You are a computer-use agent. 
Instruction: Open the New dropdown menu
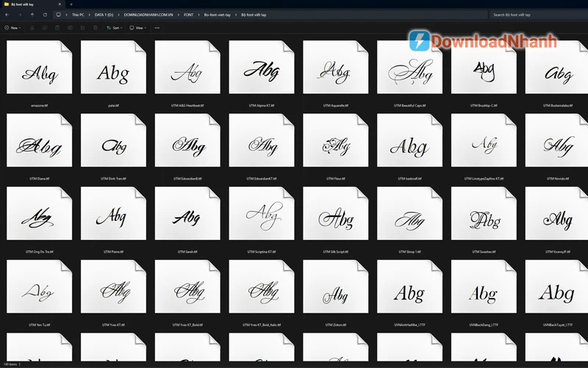pos(12,28)
